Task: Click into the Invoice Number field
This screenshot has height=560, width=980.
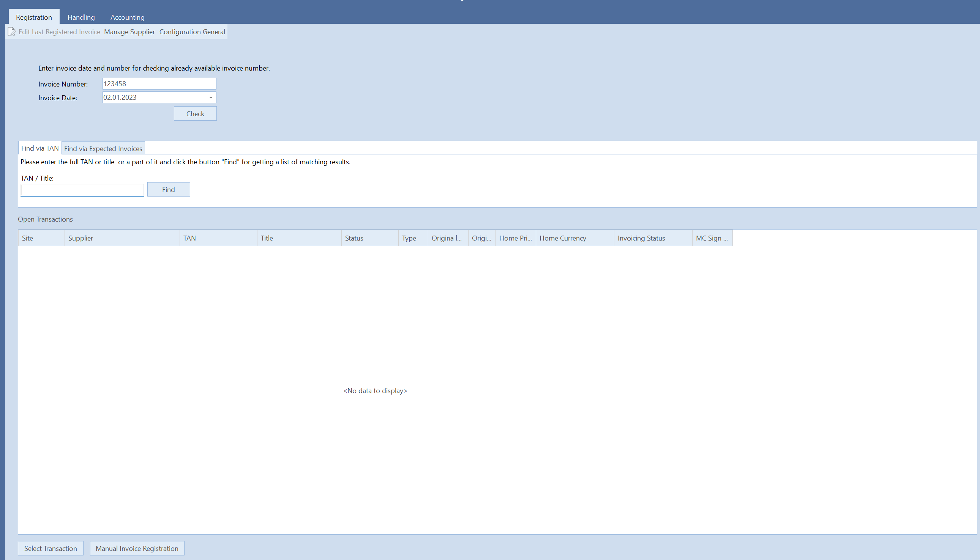Action: (159, 84)
